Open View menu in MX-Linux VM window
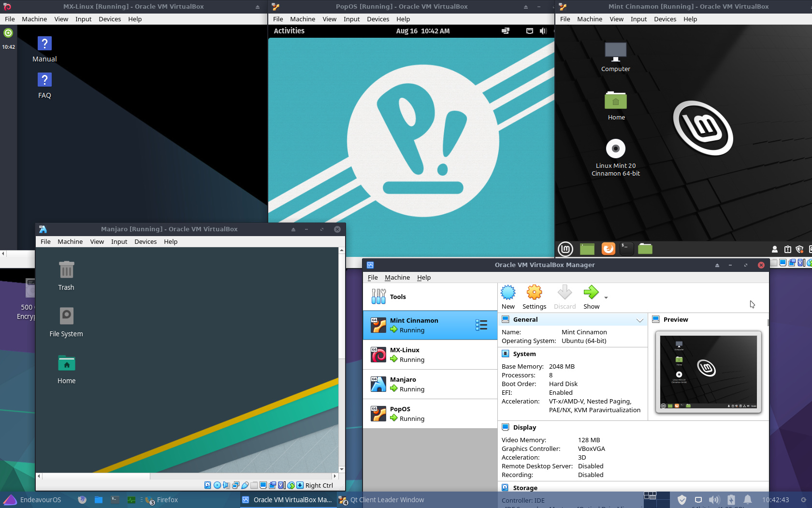The height and width of the screenshot is (508, 812). (x=61, y=19)
